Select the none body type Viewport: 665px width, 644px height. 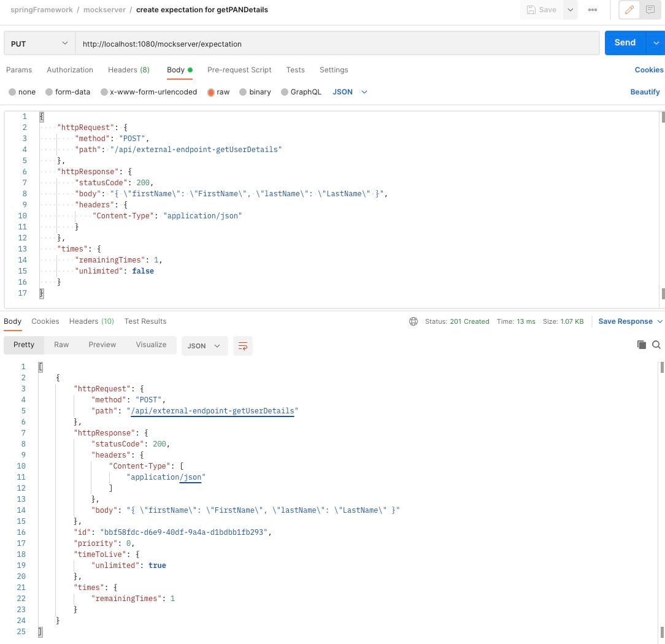[22, 92]
